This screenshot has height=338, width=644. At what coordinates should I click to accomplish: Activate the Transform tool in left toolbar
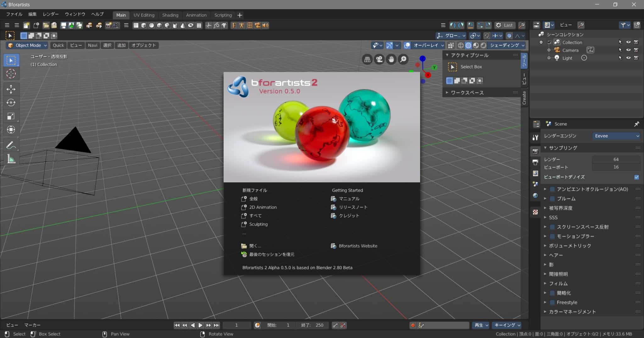click(11, 130)
